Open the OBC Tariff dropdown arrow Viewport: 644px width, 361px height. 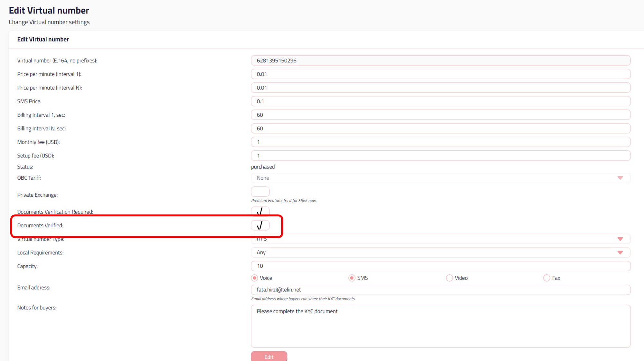click(x=620, y=178)
